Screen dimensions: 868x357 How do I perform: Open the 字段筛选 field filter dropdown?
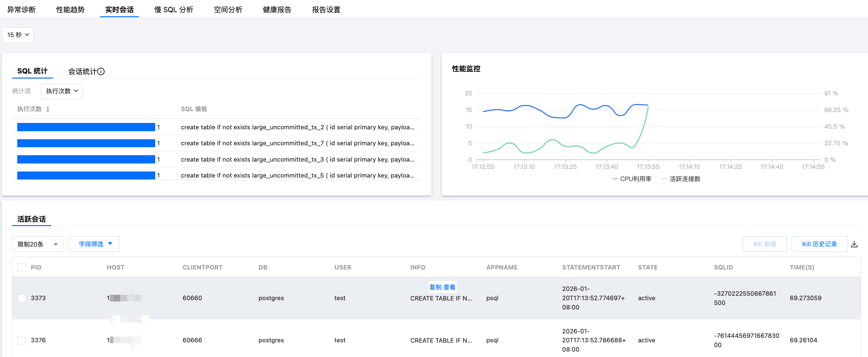(x=94, y=244)
